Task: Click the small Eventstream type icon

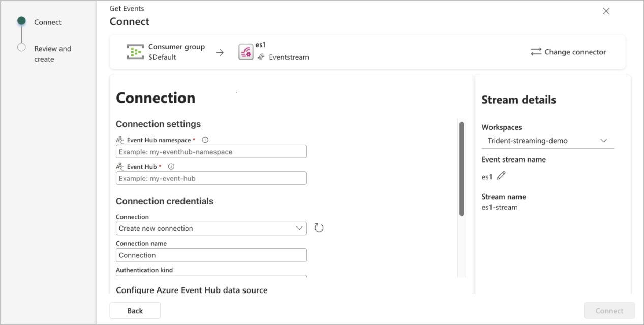Action: point(261,57)
